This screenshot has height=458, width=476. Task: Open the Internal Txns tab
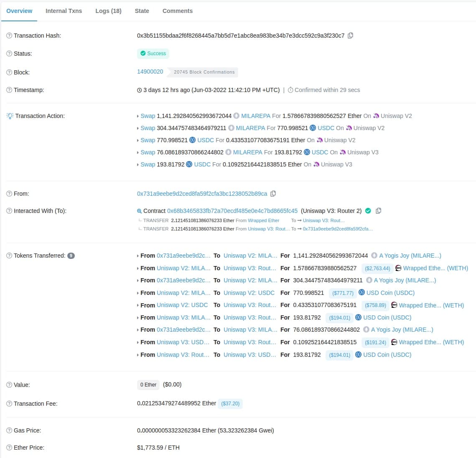pos(64,11)
